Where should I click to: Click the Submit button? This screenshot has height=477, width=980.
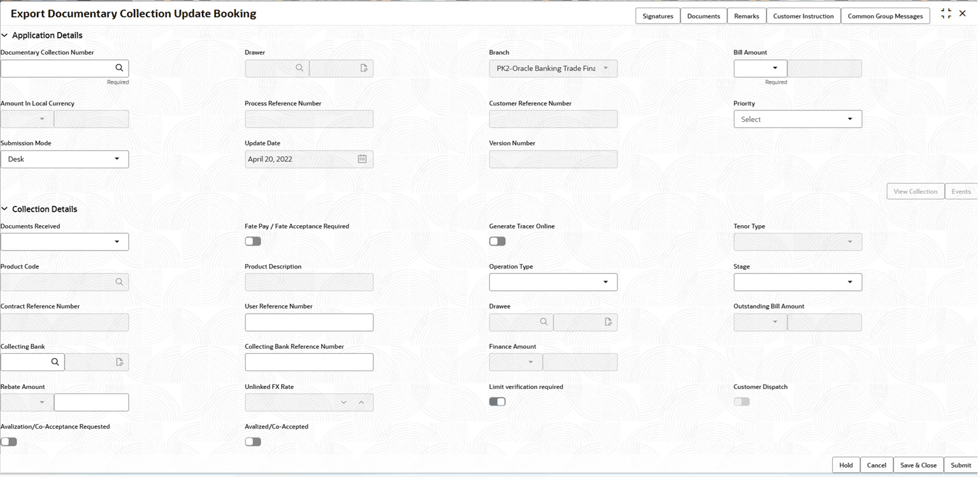click(961, 465)
